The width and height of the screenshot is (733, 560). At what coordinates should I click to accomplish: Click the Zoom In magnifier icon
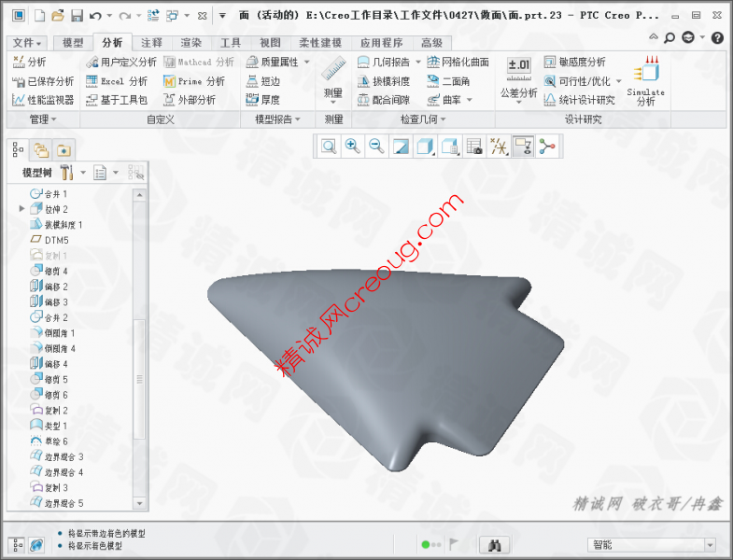coord(352,147)
